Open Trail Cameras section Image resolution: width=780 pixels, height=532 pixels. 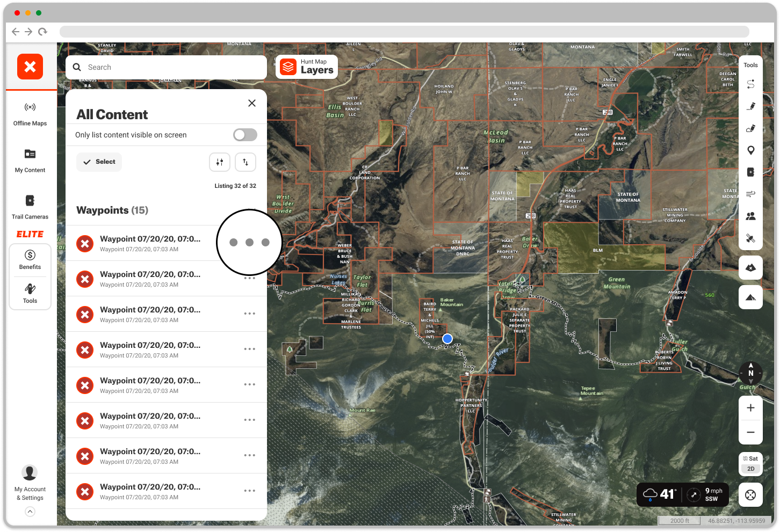[30, 208]
